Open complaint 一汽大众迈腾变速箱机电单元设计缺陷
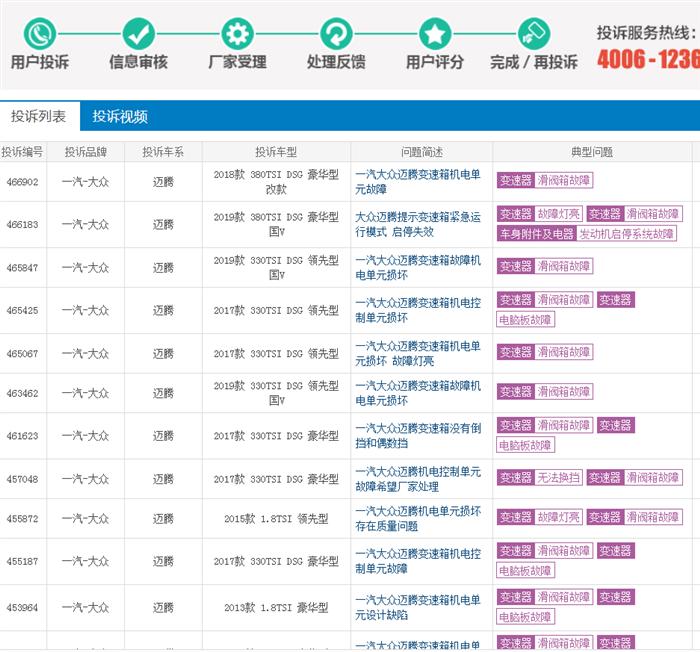Viewport: 700px width, 652px height. coord(418,606)
